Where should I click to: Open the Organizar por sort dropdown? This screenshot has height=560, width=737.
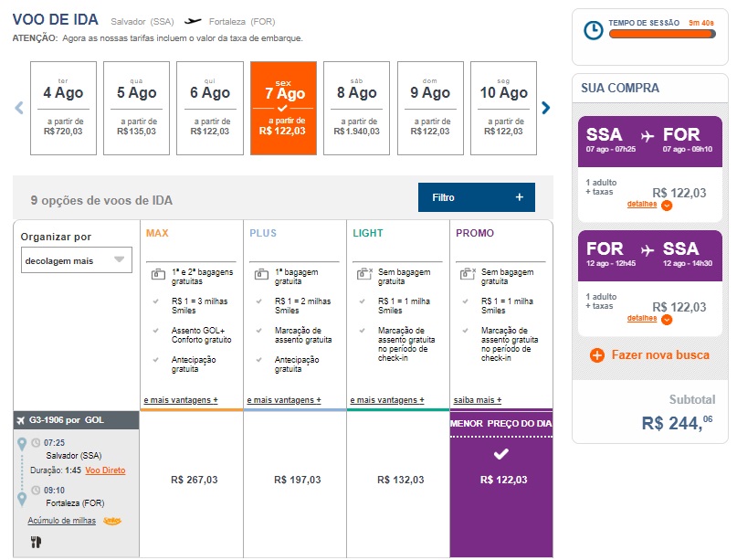click(77, 260)
